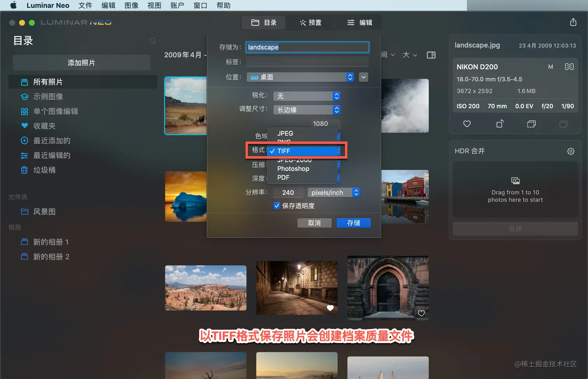Click 取消 to cancel the export
The width and height of the screenshot is (588, 379).
click(314, 223)
